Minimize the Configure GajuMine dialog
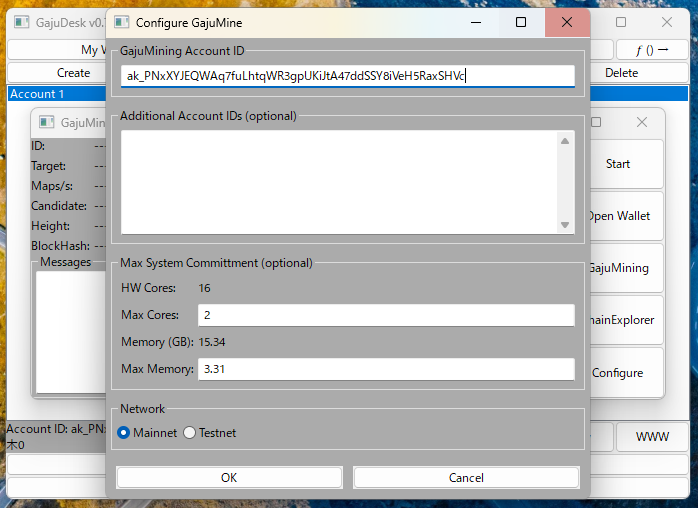This screenshot has width=698, height=508. coord(474,22)
